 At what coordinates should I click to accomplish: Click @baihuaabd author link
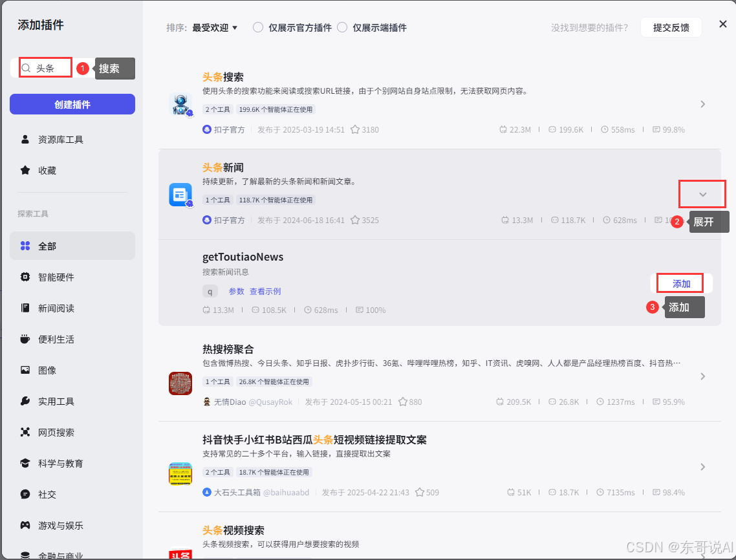coord(287,492)
